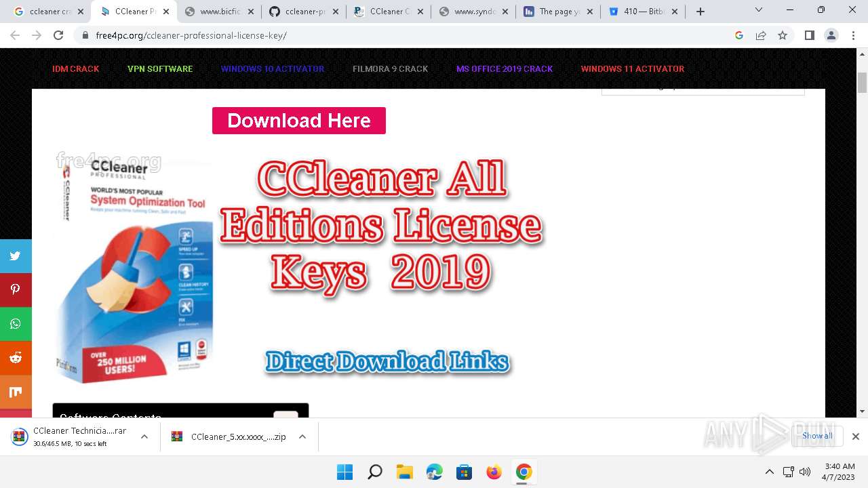Open CCleaner Technician rar download item
The image size is (868, 488).
[x=71, y=436]
